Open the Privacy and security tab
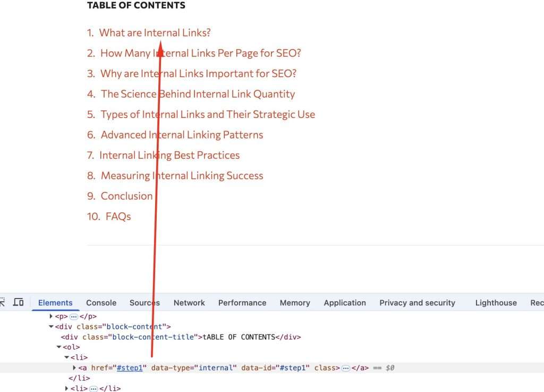This screenshot has height=392, width=544. pyautogui.click(x=417, y=303)
